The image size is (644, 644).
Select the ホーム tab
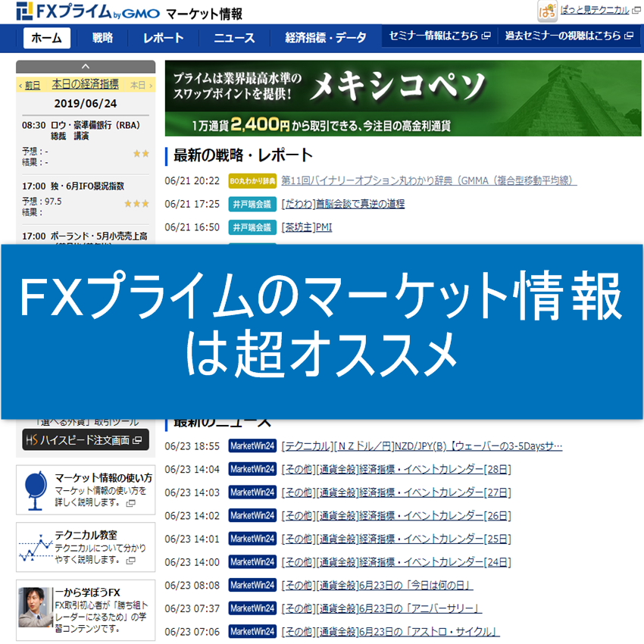(47, 38)
